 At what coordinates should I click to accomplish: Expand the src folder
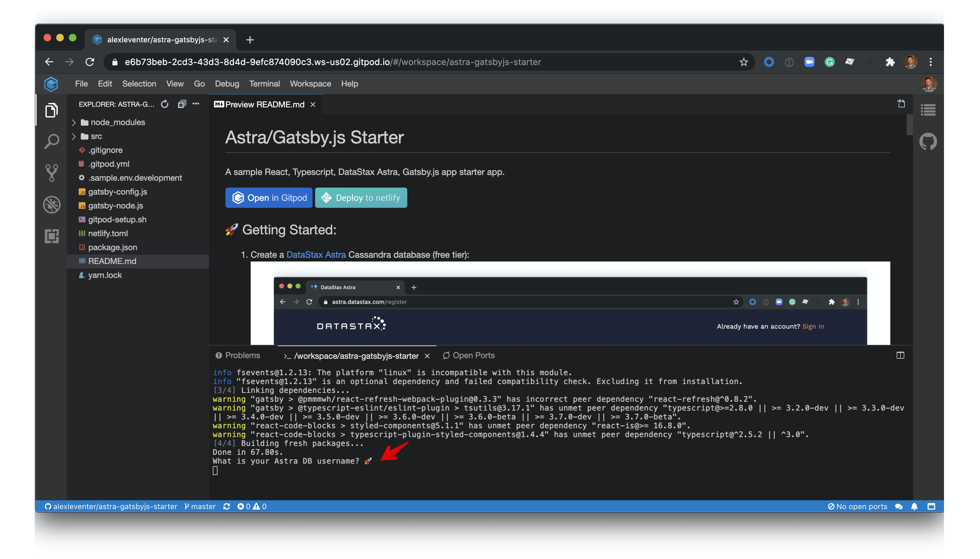[74, 136]
